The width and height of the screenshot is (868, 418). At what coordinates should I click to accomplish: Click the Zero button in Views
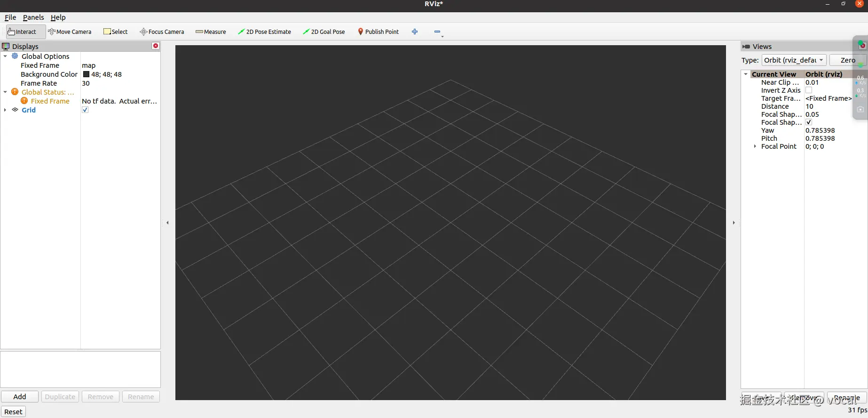tap(848, 60)
